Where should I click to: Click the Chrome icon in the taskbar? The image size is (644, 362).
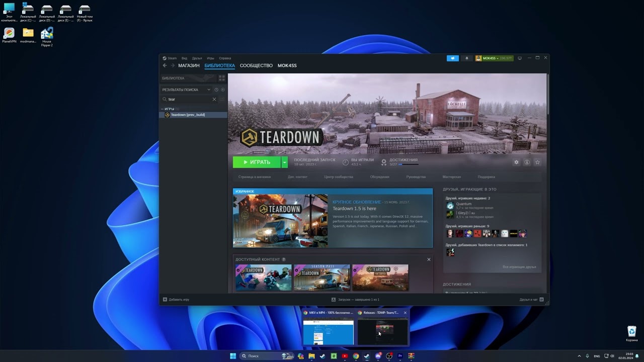tap(356, 356)
